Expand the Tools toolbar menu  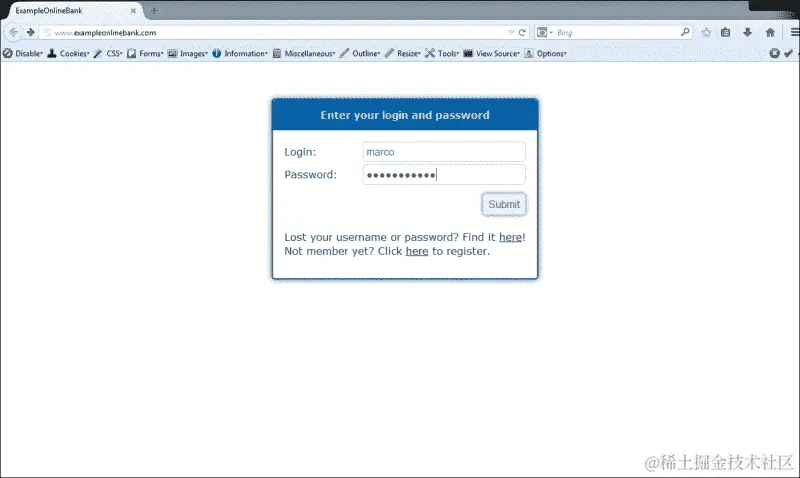tap(442, 53)
